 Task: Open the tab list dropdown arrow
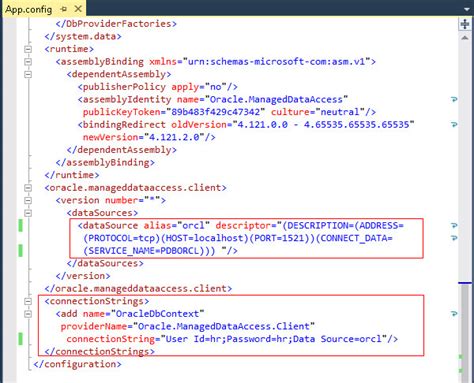467,9
